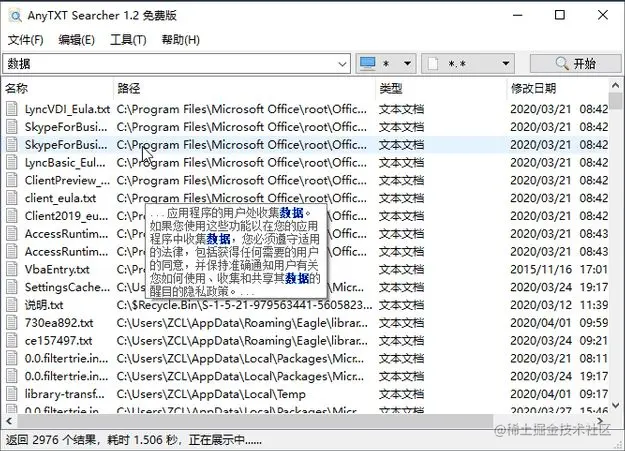Select the 说明.txt file name

pos(44,305)
